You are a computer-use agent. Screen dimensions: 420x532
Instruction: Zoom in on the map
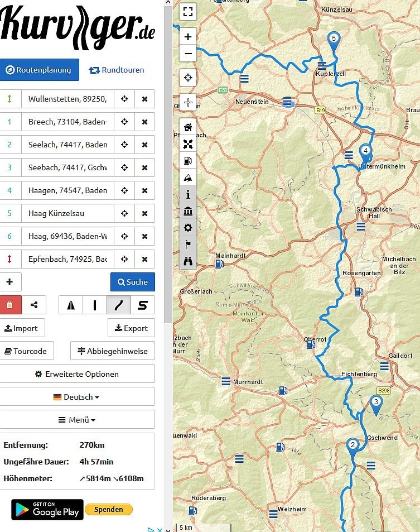coord(188,37)
